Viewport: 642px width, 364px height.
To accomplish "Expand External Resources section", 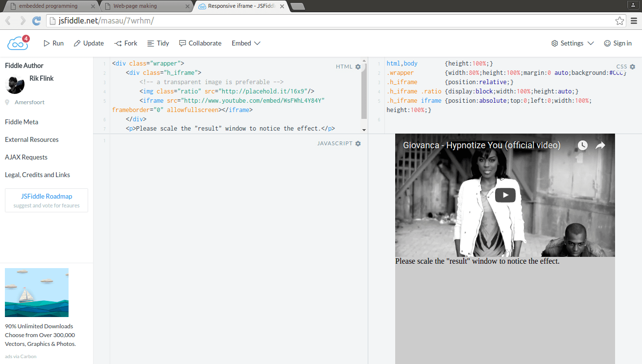I will pos(32,139).
